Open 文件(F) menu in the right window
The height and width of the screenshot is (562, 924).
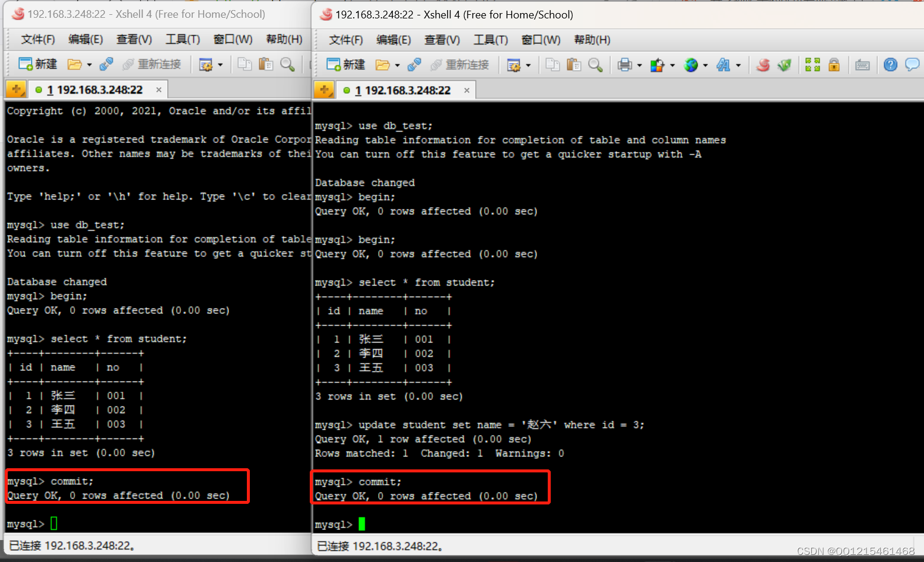click(346, 40)
